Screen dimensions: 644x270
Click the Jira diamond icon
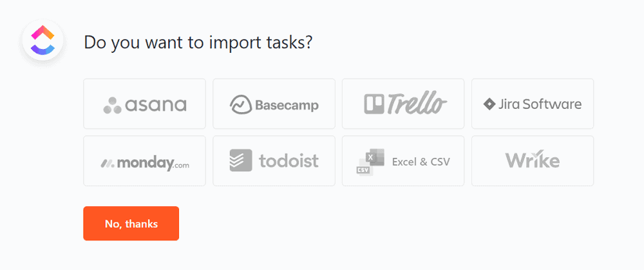489,104
